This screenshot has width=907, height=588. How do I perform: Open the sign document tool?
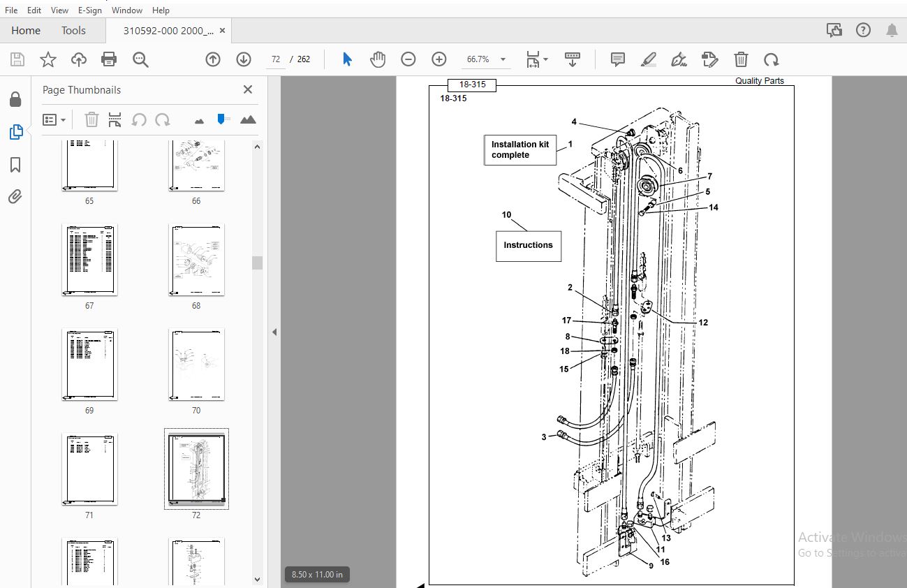pos(679,59)
